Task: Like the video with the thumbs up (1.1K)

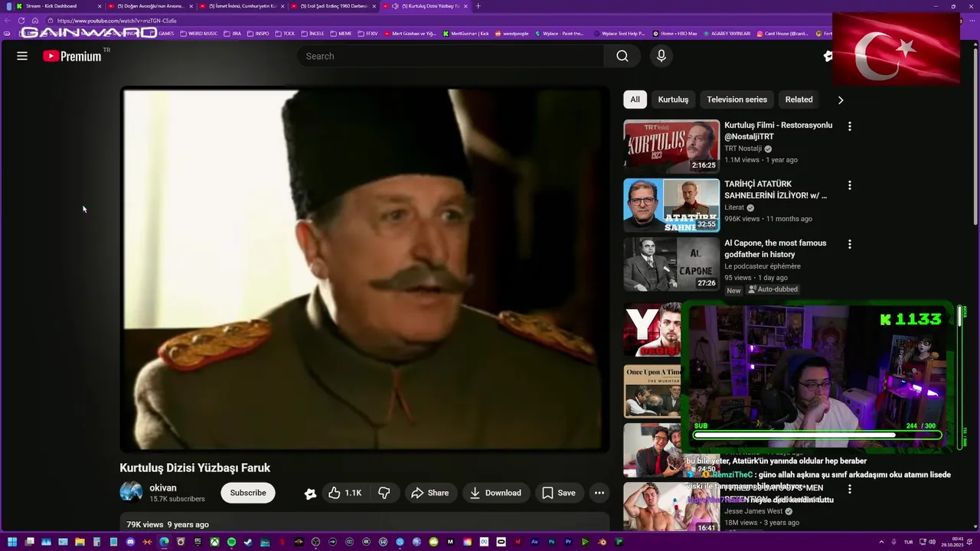Action: click(x=345, y=493)
